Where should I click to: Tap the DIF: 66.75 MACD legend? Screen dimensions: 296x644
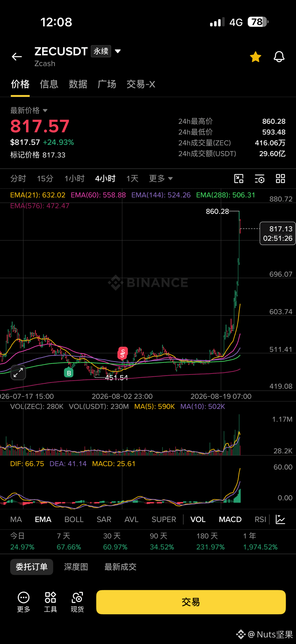coord(27,464)
